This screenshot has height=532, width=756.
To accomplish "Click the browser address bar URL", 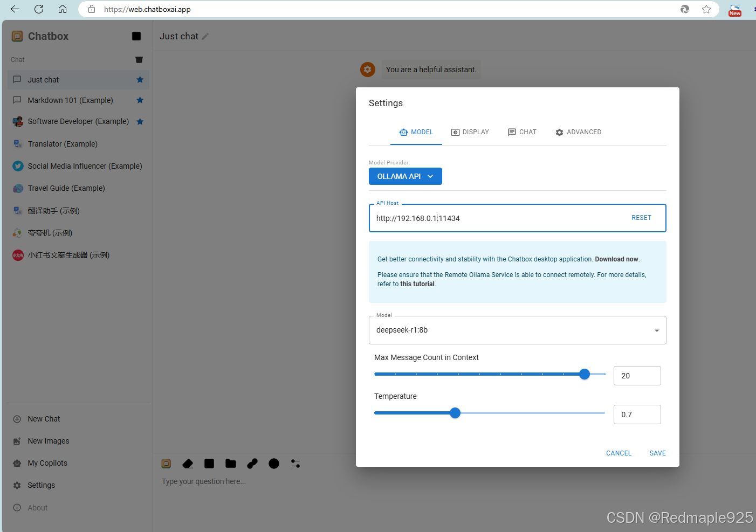I will (147, 9).
